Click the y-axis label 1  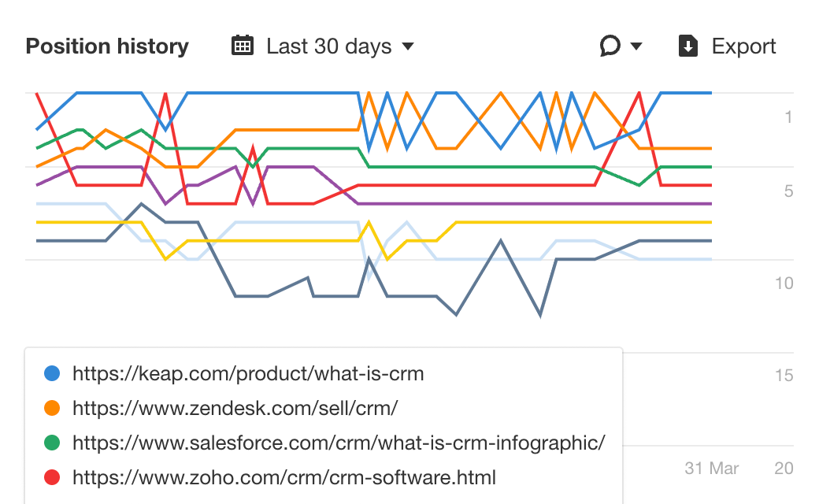click(788, 117)
